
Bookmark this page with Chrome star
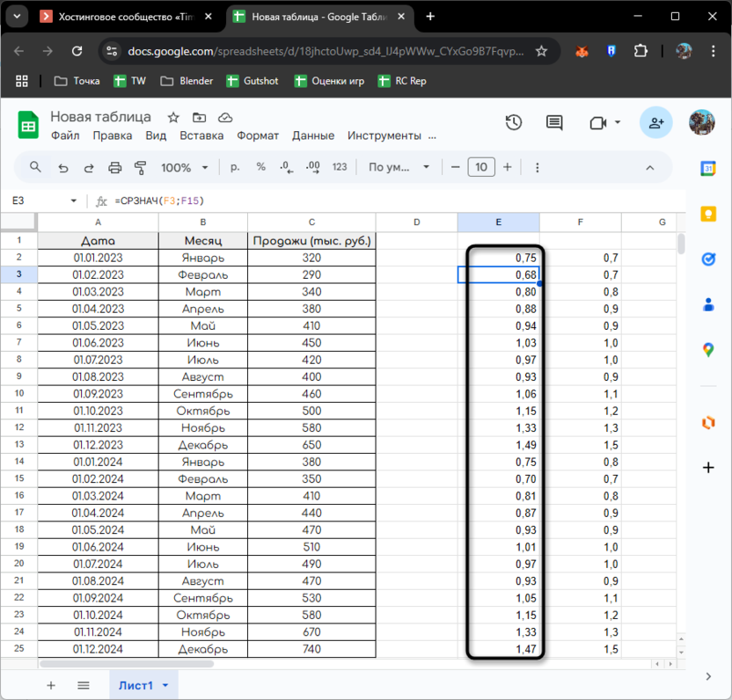point(542,51)
